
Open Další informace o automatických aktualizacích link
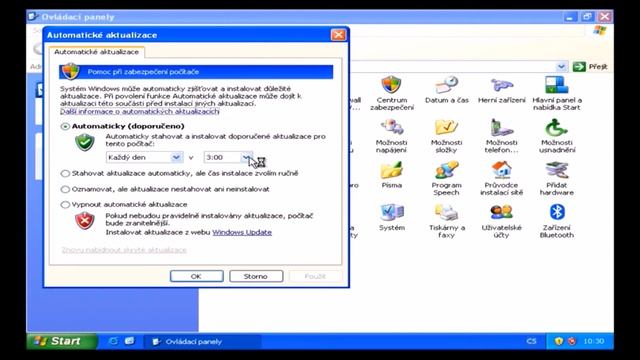(140, 111)
